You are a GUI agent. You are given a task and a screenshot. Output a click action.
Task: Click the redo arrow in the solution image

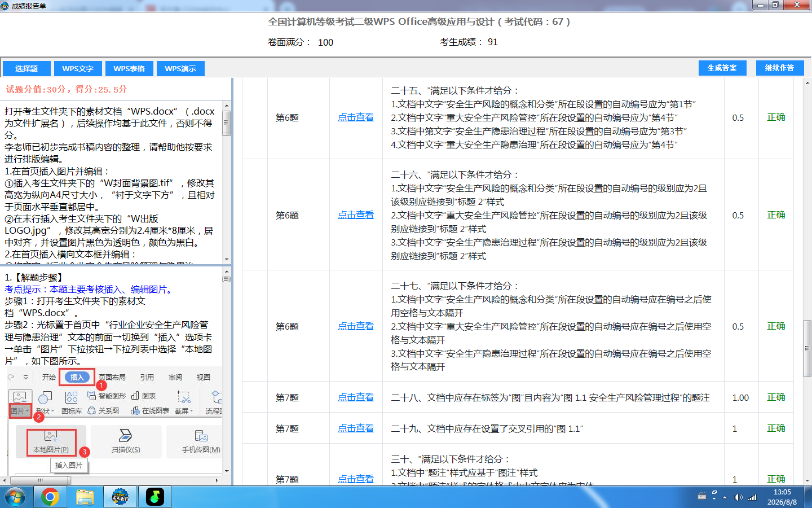click(11, 377)
